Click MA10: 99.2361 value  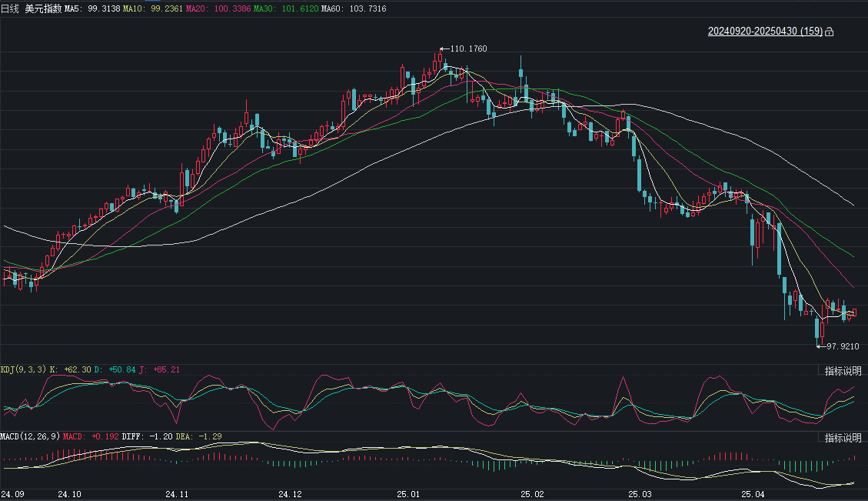pyautogui.click(x=152, y=8)
